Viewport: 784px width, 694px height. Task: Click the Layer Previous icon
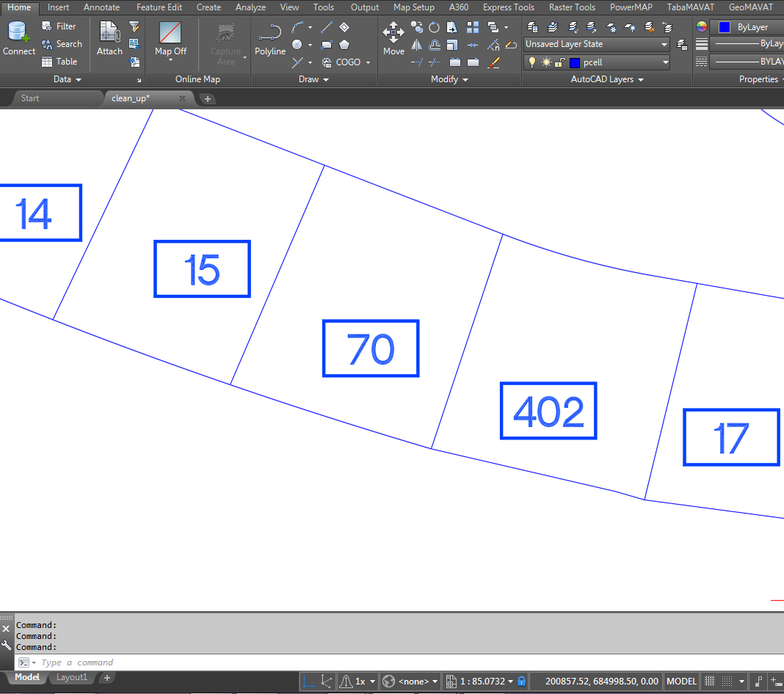[x=667, y=27]
